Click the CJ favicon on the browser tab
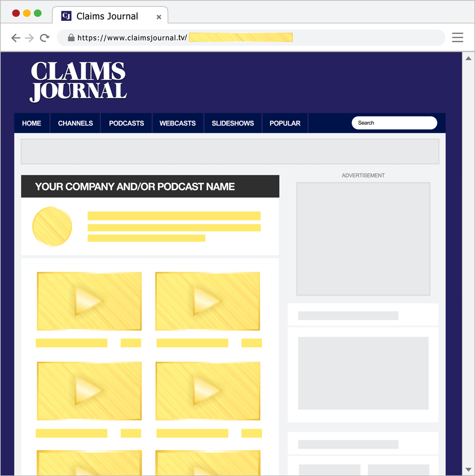Viewport: 475px width, 476px height. pyautogui.click(x=65, y=16)
